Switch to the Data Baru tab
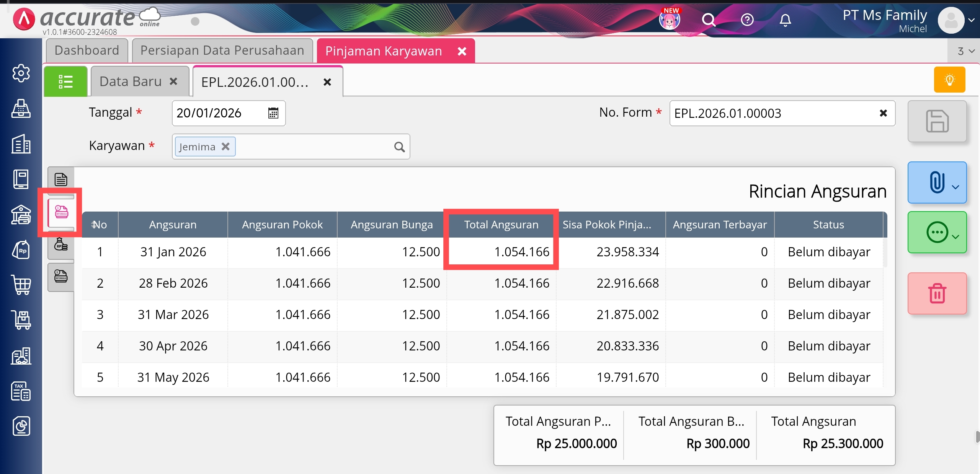 pos(131,81)
